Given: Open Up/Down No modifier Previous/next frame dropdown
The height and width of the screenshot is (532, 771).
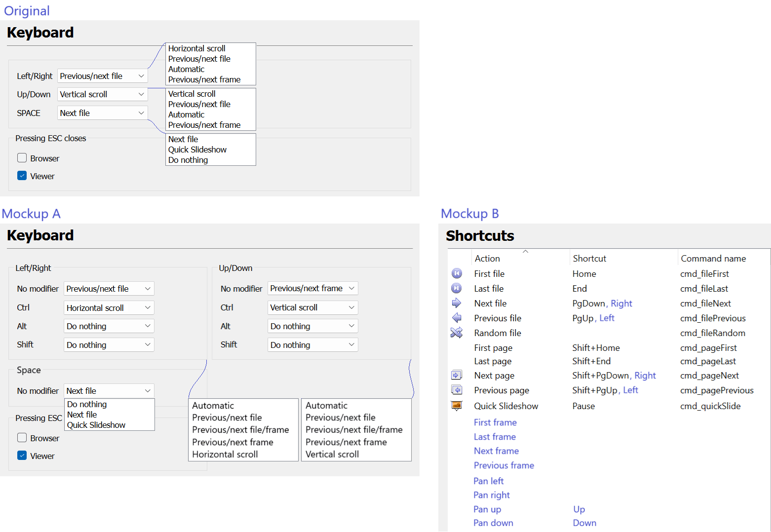Looking at the screenshot, I should [312, 288].
